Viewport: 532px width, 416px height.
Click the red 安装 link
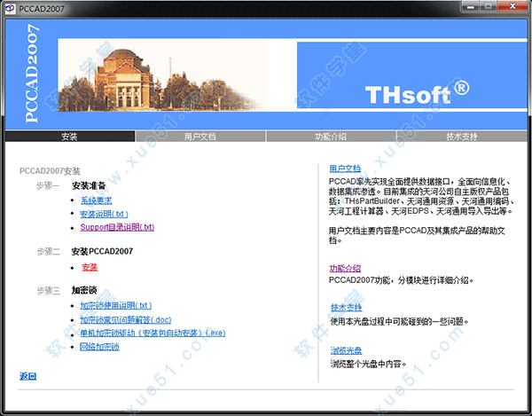(89, 267)
